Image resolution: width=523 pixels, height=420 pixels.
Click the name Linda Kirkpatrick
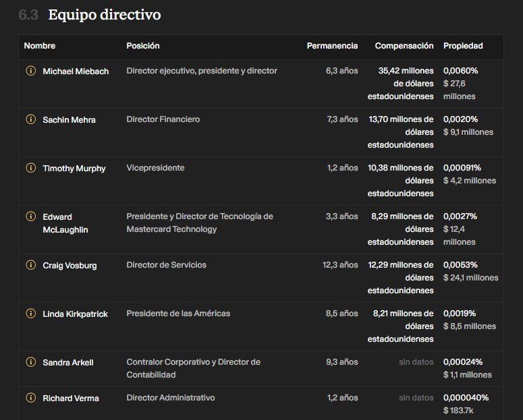point(75,314)
